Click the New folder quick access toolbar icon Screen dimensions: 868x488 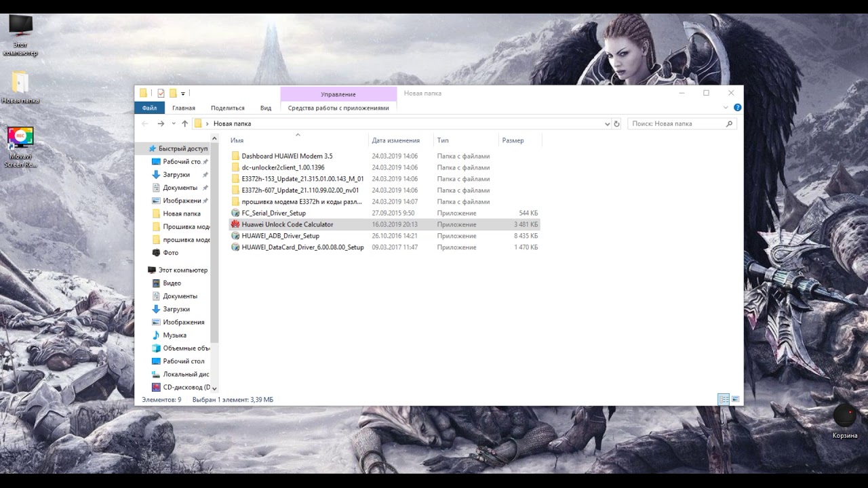173,93
